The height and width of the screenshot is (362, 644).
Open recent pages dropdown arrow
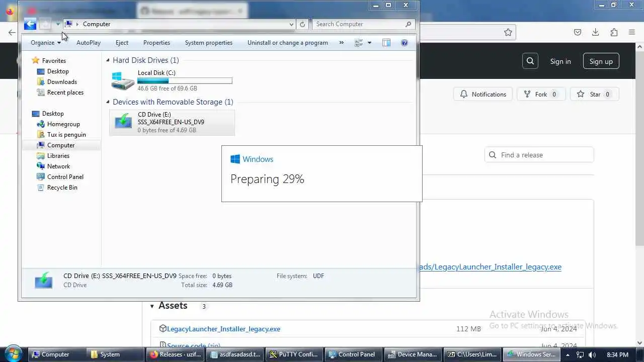click(x=58, y=24)
